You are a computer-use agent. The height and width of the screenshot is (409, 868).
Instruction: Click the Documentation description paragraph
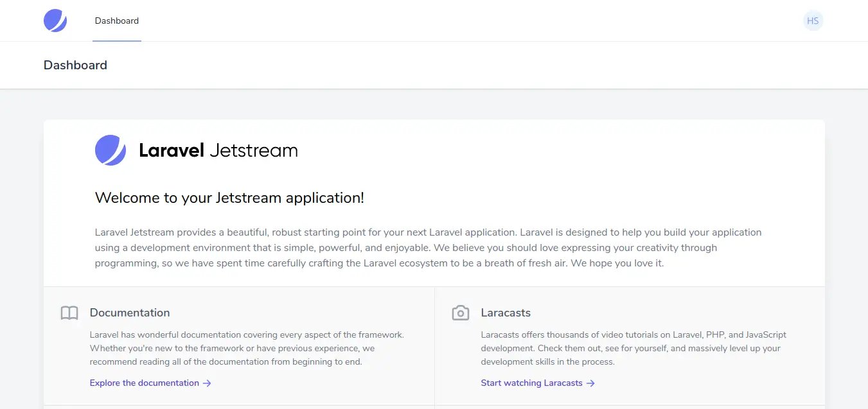[x=246, y=348]
